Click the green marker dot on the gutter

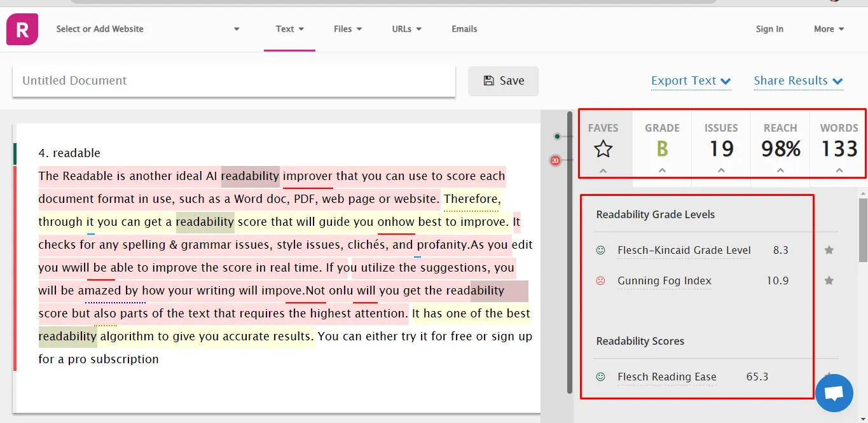[x=558, y=136]
